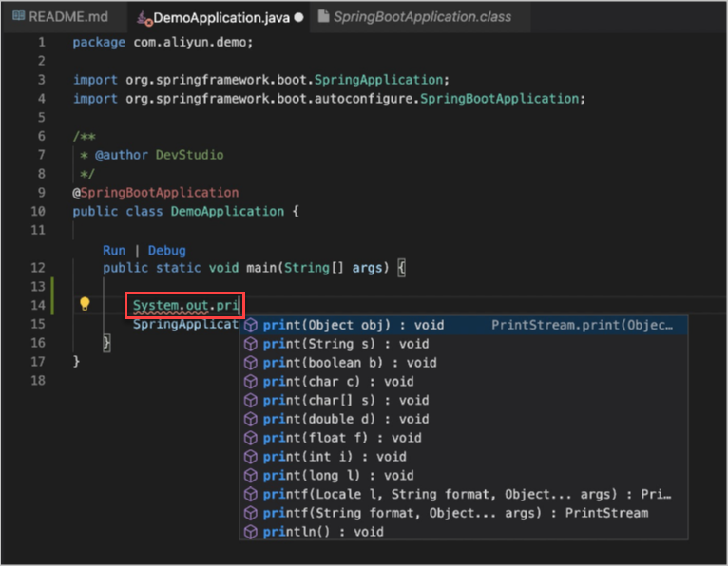
Task: Choose printf(Locale l, String format...) suggestion
Action: coord(463,494)
